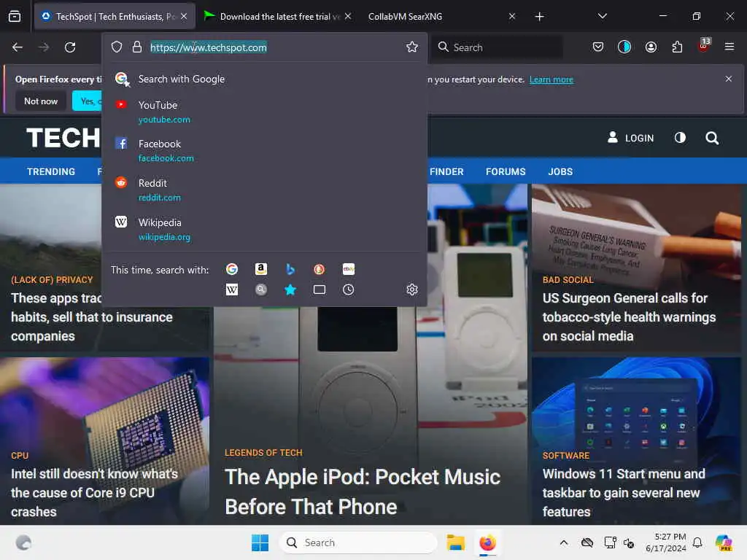Open the muted volume tray icon
This screenshot has width=747, height=560.
pos(628,542)
